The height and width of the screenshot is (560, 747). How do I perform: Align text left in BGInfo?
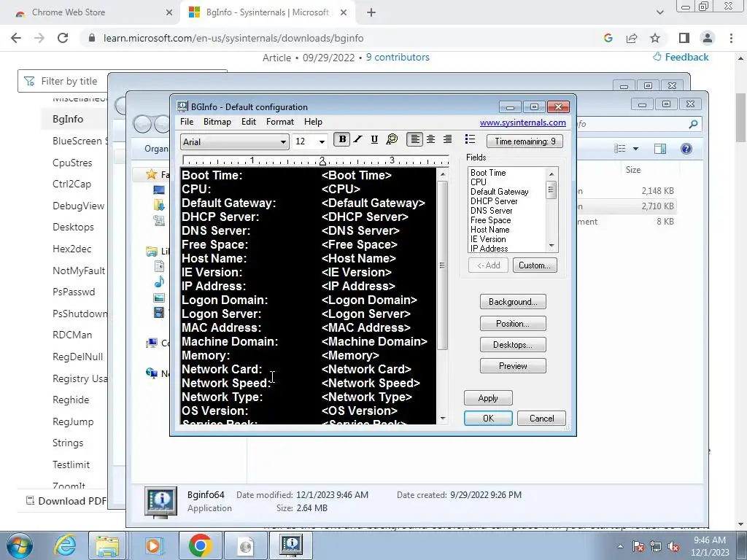[x=415, y=139]
